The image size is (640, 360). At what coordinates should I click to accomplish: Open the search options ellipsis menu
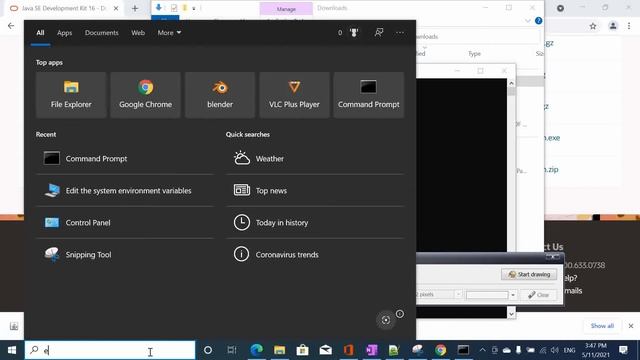(x=400, y=33)
